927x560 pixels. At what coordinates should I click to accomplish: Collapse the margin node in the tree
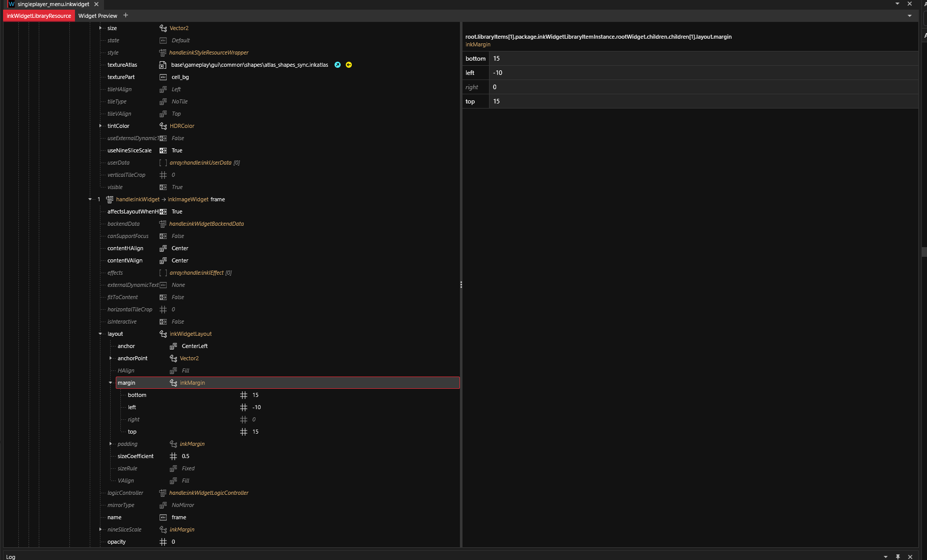(111, 383)
